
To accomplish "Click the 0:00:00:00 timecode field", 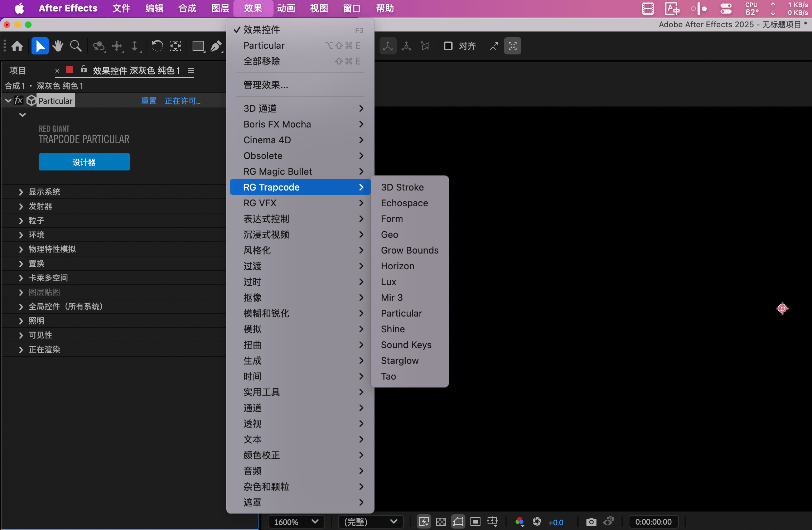I will 653,522.
